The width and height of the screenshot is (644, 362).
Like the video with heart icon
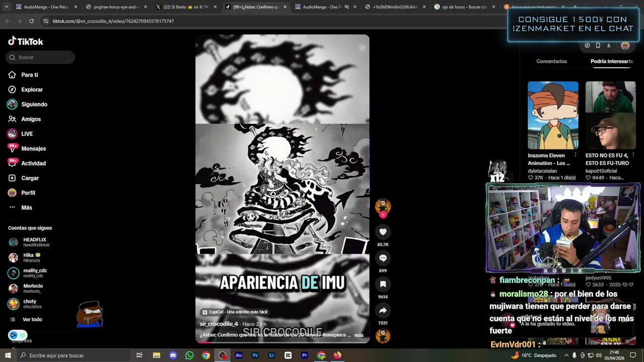(383, 232)
